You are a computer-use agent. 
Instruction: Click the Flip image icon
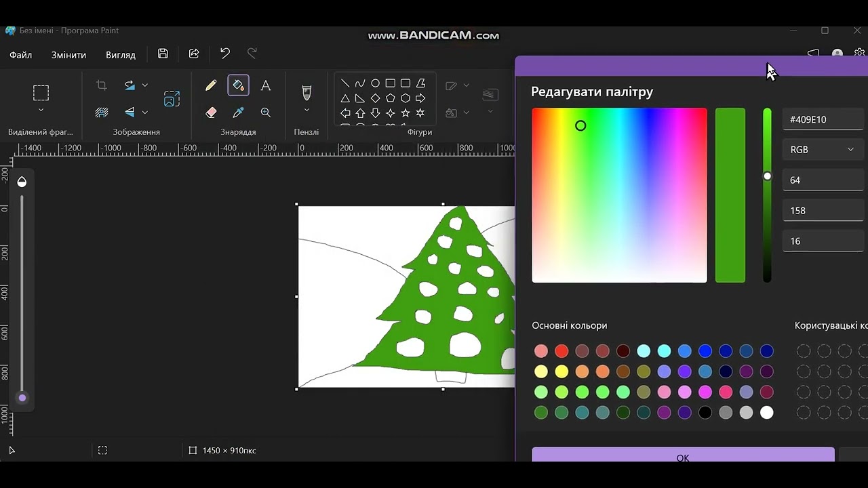tap(130, 113)
